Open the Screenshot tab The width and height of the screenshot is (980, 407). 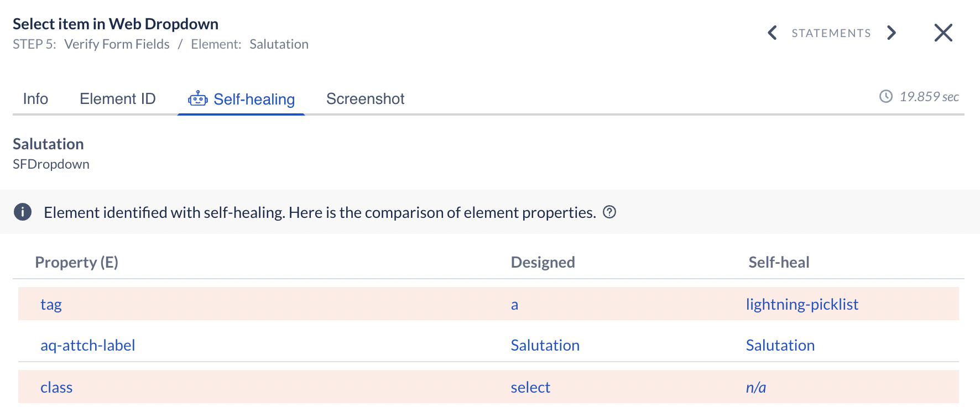365,99
